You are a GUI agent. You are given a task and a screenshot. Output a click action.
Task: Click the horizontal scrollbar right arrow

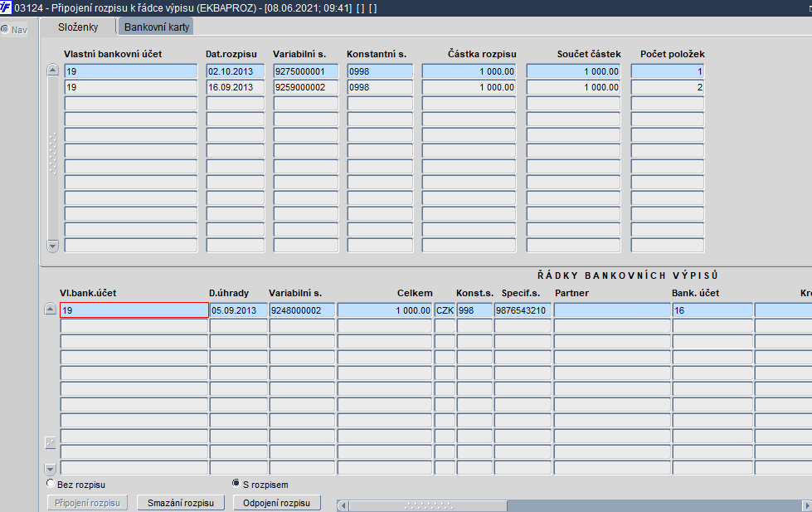807,506
